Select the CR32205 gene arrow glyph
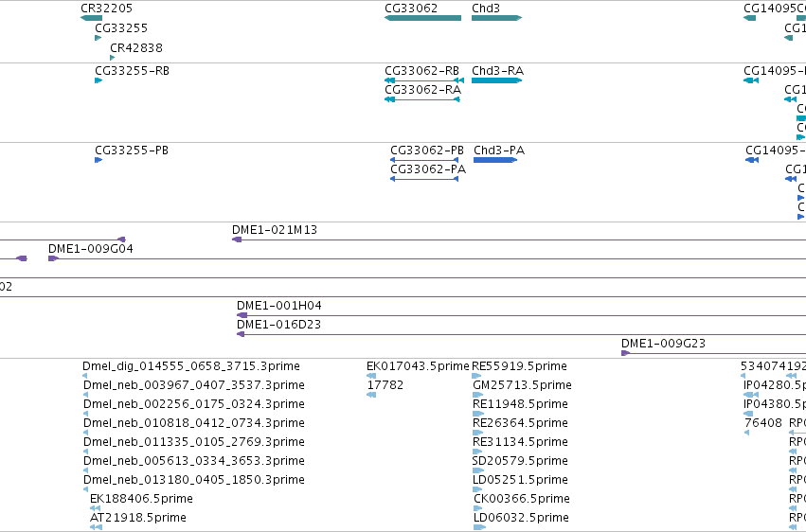Image resolution: width=806 pixels, height=532 pixels. tap(92, 18)
